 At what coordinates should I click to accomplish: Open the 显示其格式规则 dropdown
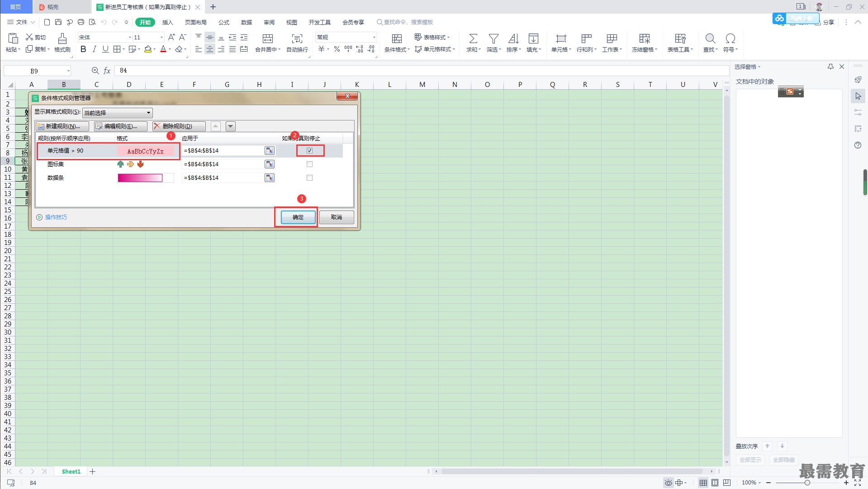tap(118, 113)
